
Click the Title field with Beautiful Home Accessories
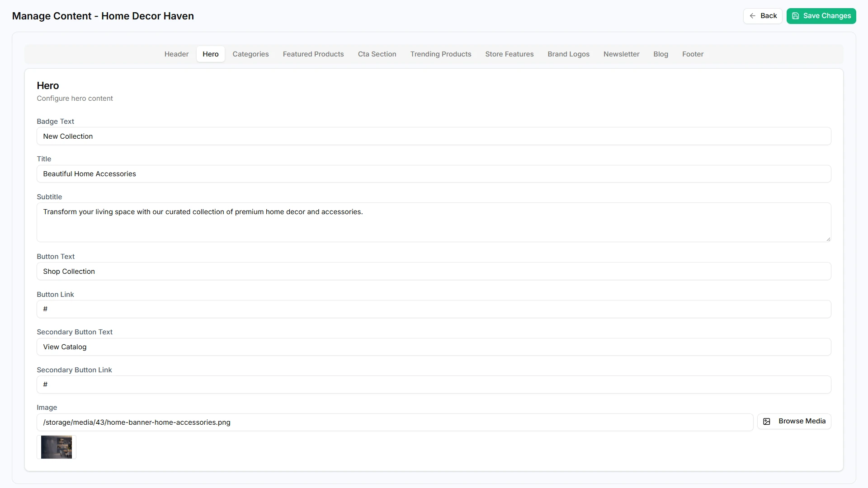point(434,174)
